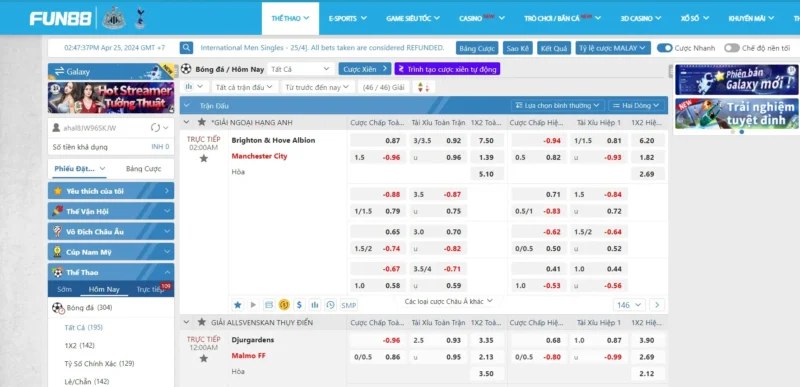Image resolution: width=800 pixels, height=387 pixels.
Task: Click the refresh balance icon beside username
Action: point(156,127)
